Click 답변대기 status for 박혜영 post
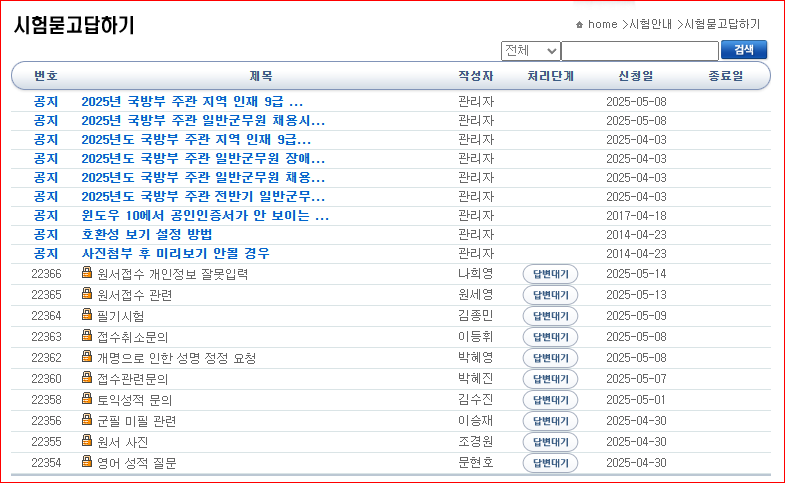 point(550,358)
